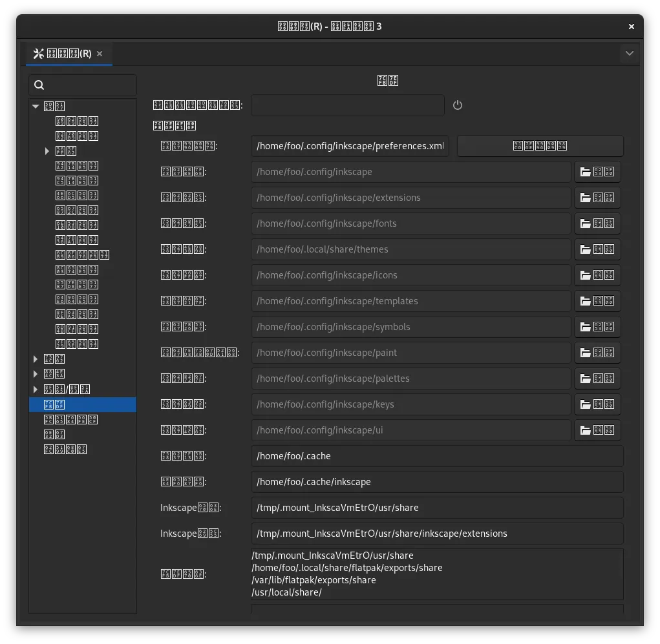Click the wrench-and-screwdriver icon on the (R) tab

click(39, 54)
